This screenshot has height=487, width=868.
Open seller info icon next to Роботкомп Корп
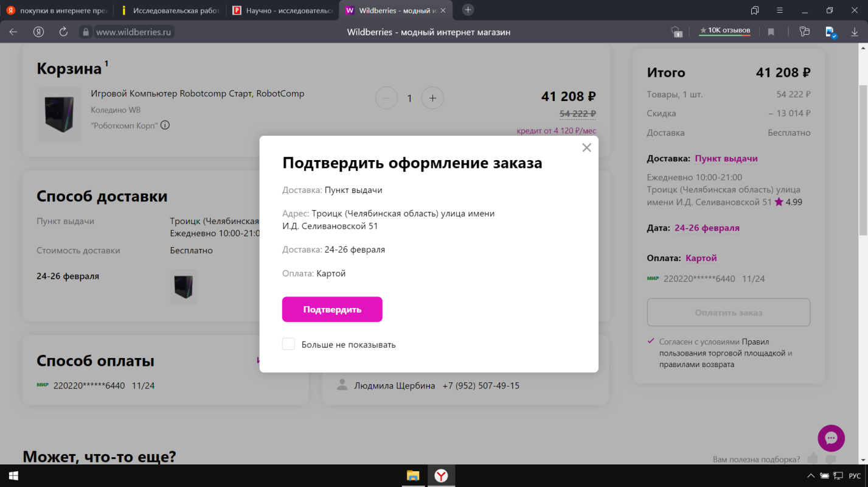(x=165, y=125)
